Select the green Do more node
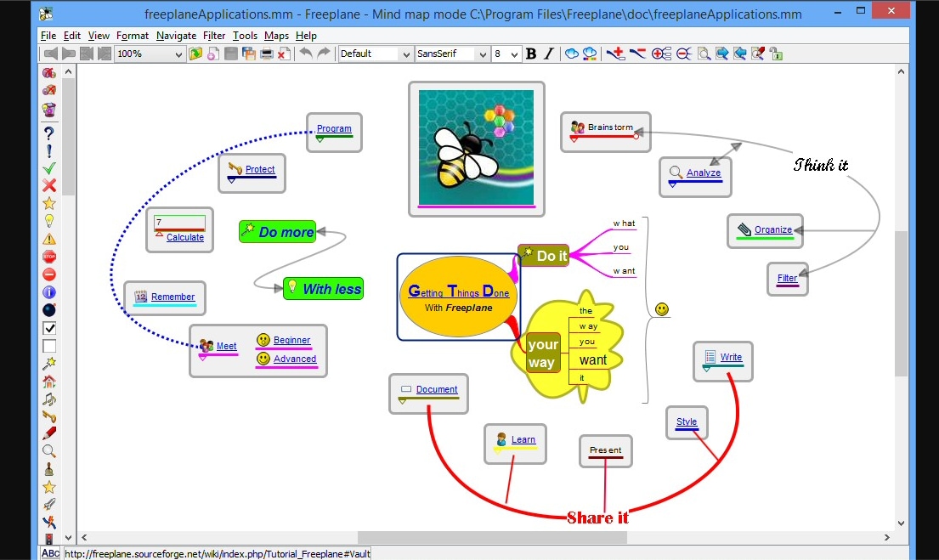939x560 pixels. click(278, 232)
